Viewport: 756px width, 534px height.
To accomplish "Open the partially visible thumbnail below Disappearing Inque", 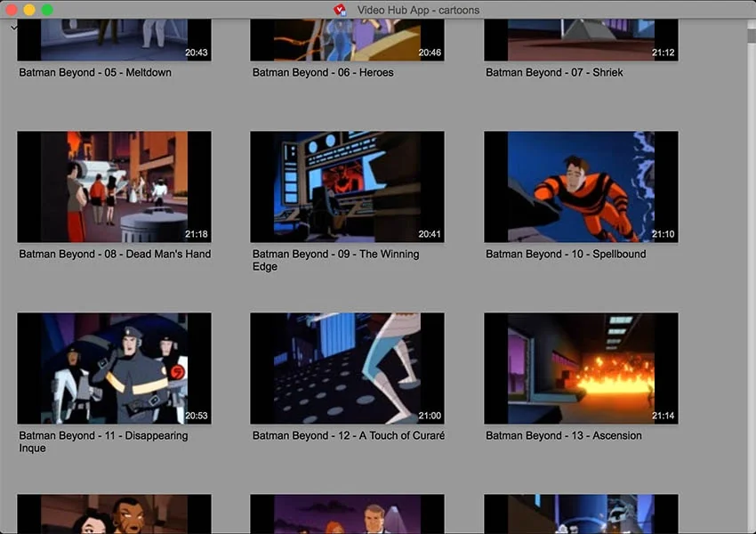I will pos(114,516).
